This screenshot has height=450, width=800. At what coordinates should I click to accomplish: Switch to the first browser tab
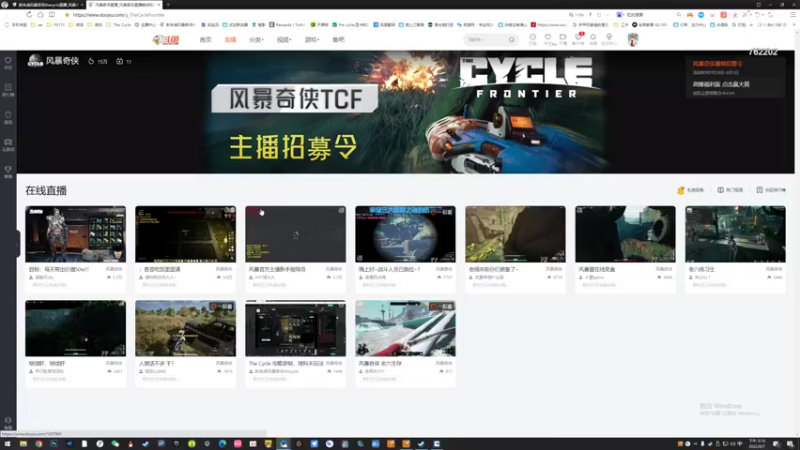click(x=47, y=5)
